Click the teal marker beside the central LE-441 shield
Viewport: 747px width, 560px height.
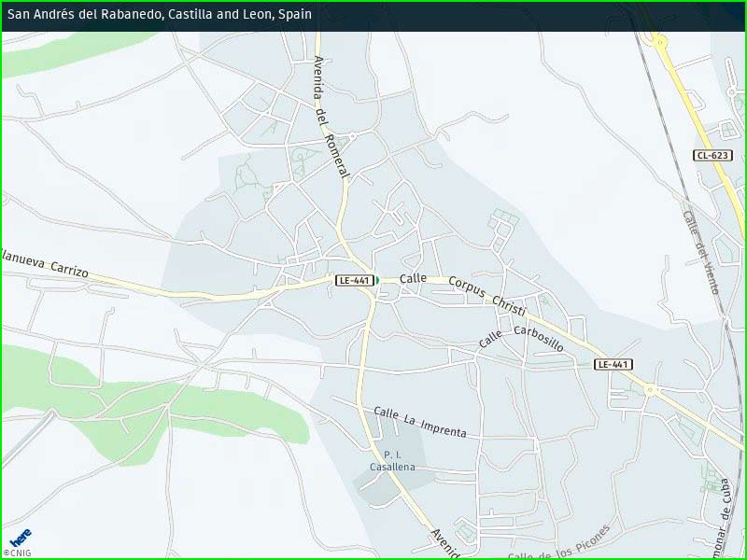pos(377,280)
